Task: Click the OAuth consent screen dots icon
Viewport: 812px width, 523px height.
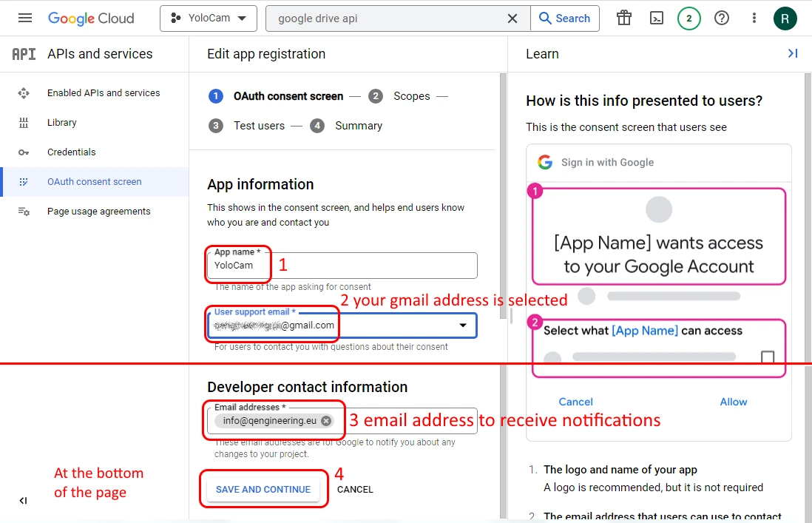Action: pyautogui.click(x=24, y=182)
